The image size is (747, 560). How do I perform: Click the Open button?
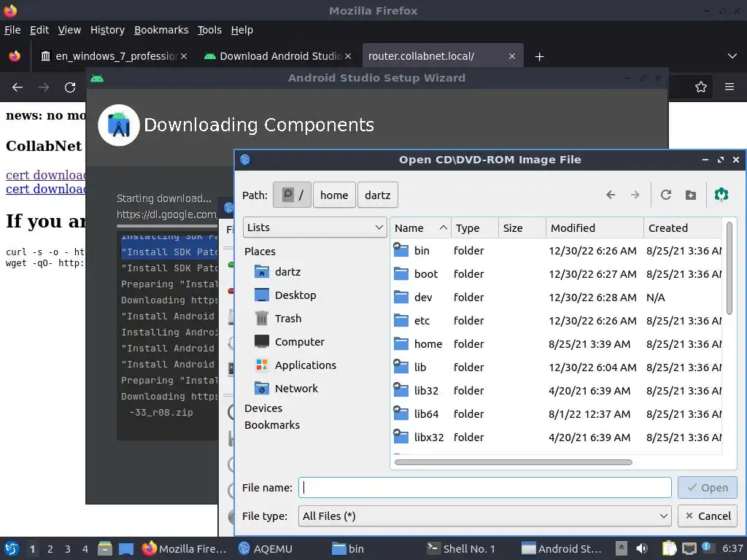pos(708,488)
